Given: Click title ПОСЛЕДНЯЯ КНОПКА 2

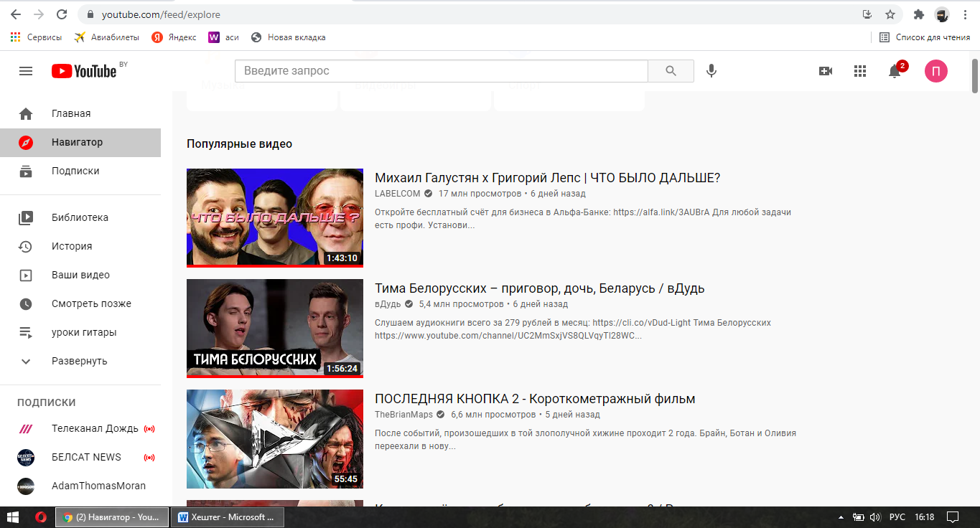Looking at the screenshot, I should pos(535,399).
